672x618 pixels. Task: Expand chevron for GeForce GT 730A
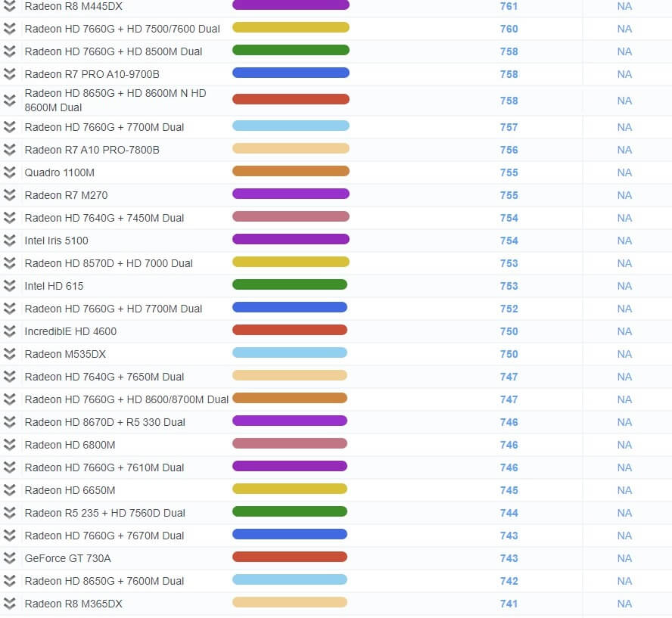point(9,558)
